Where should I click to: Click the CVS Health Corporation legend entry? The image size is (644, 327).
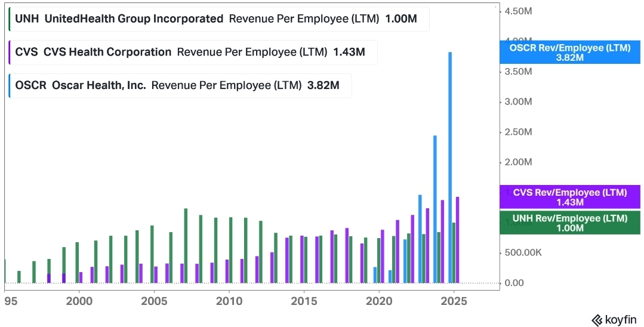(193, 52)
